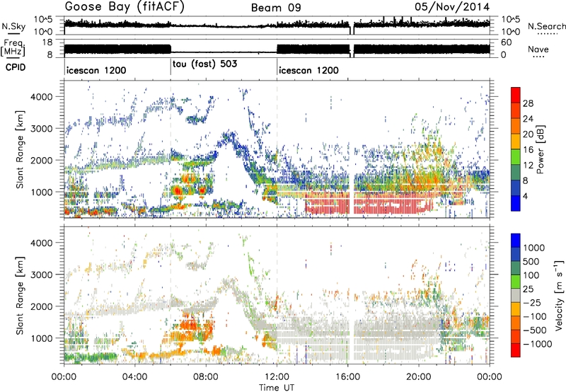
Task: Click the 'Goose Bay (fitACF)' title text
Action: [125, 7]
